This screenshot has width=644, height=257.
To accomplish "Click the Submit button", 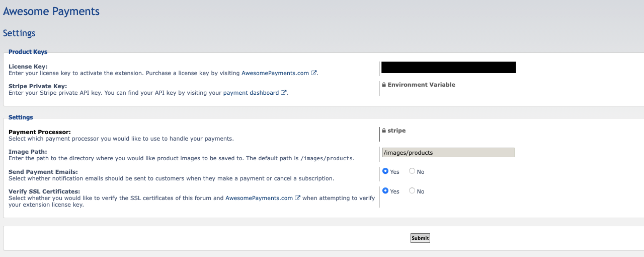I will click(x=420, y=238).
